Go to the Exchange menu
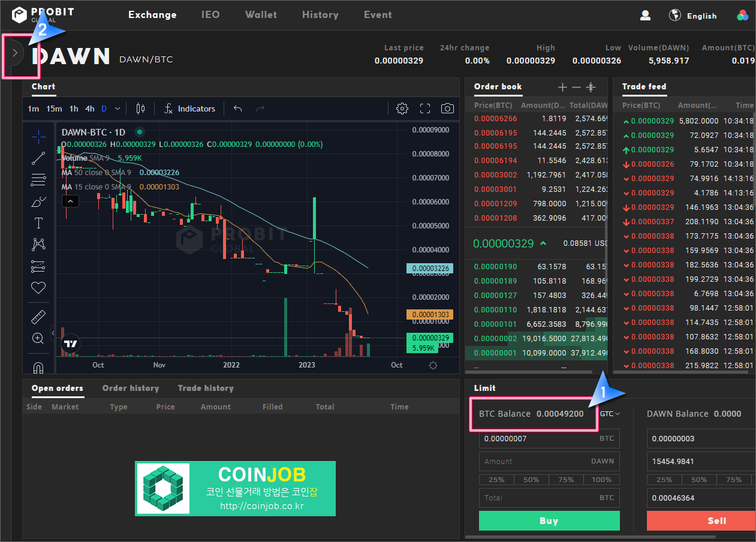Screen dimensions: 756x542 point(152,15)
